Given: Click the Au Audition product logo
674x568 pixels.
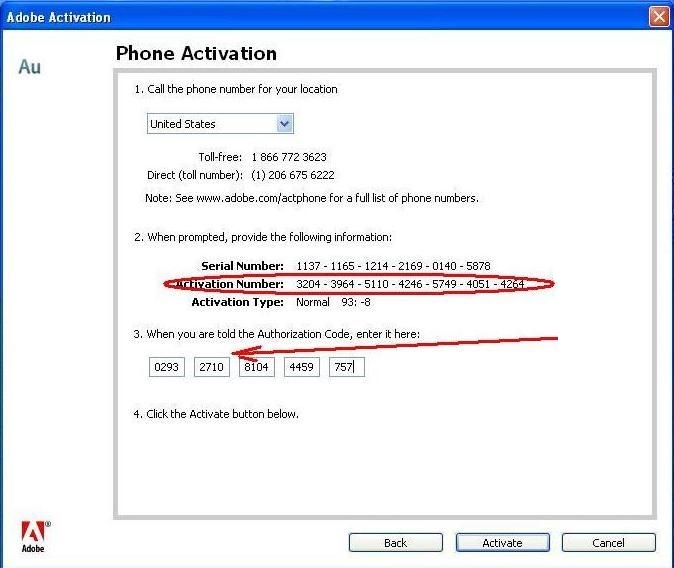Looking at the screenshot, I should click(x=30, y=67).
